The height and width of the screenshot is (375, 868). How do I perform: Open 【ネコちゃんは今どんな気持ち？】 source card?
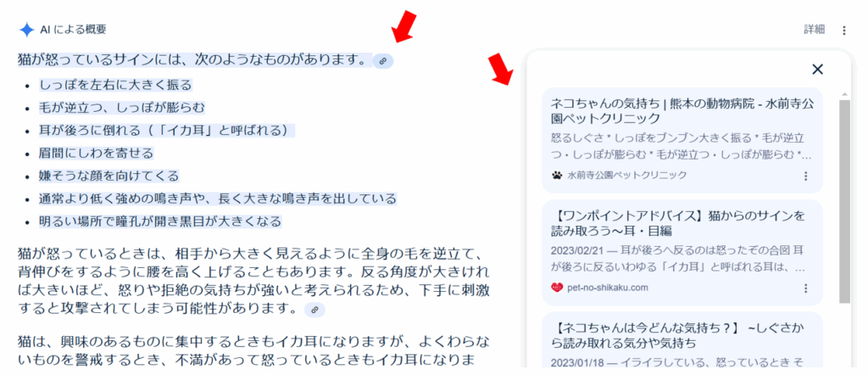point(682,340)
